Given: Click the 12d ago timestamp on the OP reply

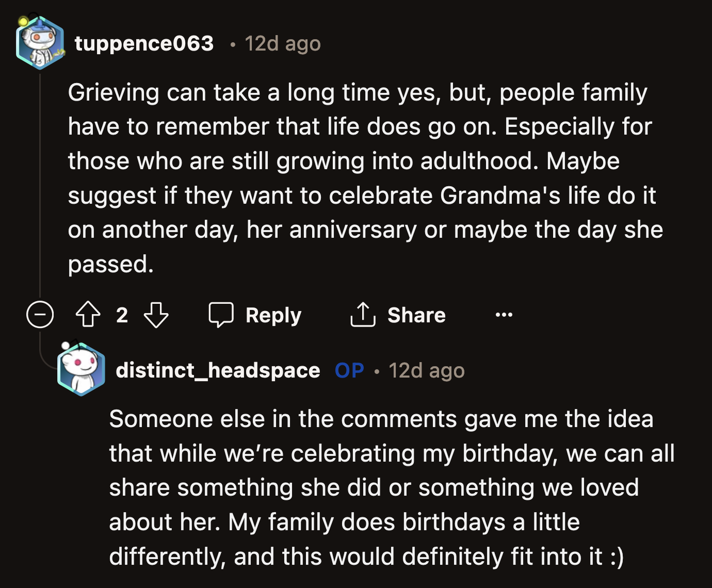Looking at the screenshot, I should coord(426,370).
